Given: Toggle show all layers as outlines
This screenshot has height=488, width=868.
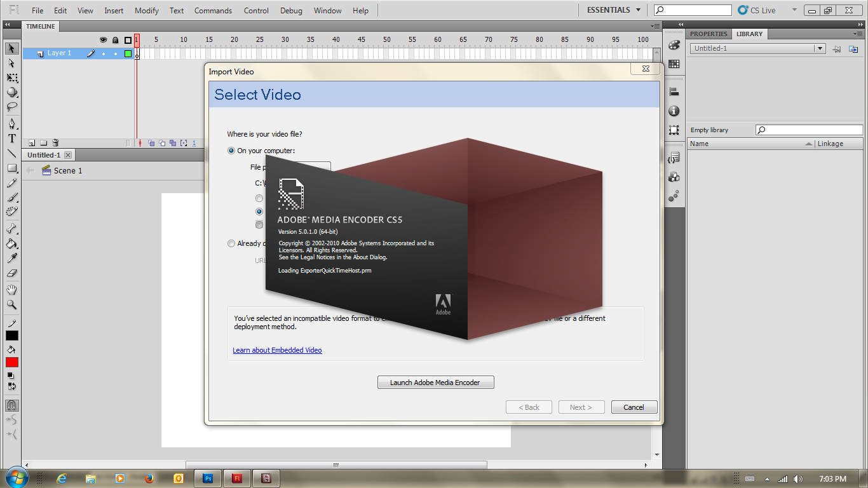Looking at the screenshot, I should [128, 40].
